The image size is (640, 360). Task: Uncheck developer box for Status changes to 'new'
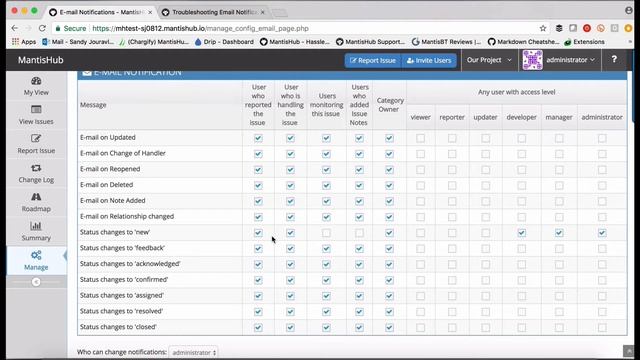click(522, 233)
